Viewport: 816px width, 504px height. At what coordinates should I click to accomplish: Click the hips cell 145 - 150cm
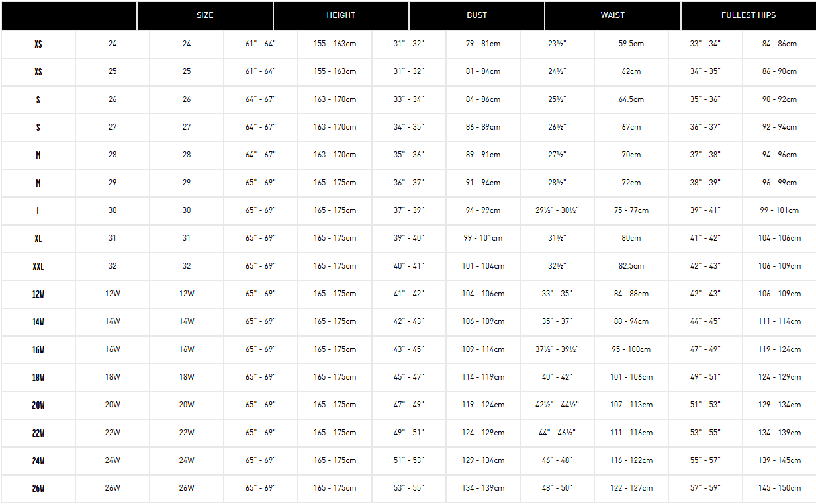tap(780, 488)
